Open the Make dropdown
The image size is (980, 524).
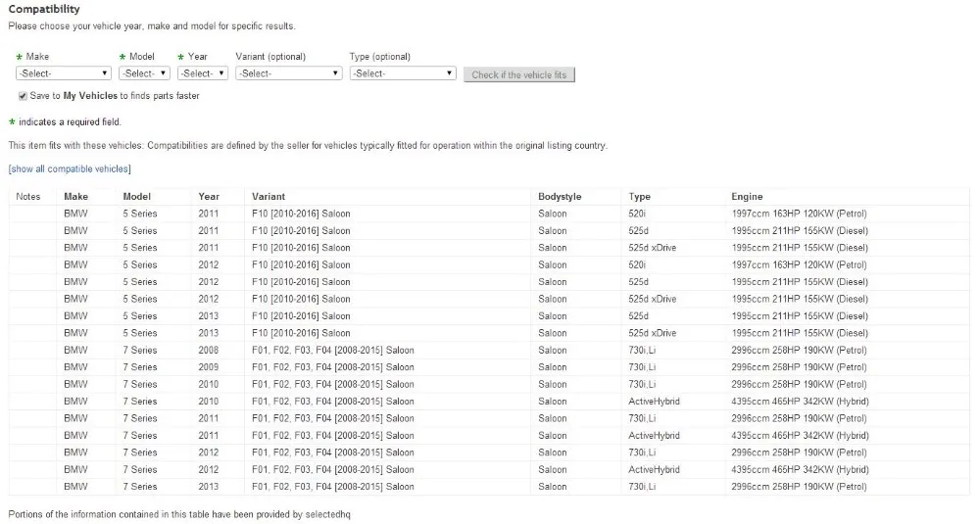pos(63,73)
